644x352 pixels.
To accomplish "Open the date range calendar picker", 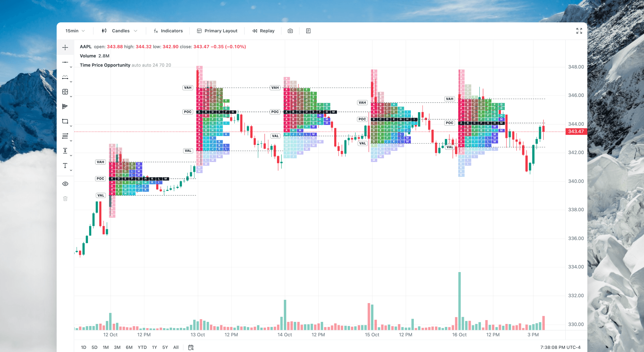I will (x=191, y=347).
